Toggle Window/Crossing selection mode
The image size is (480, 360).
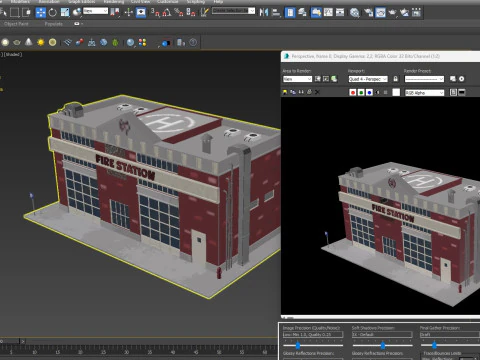26,13
